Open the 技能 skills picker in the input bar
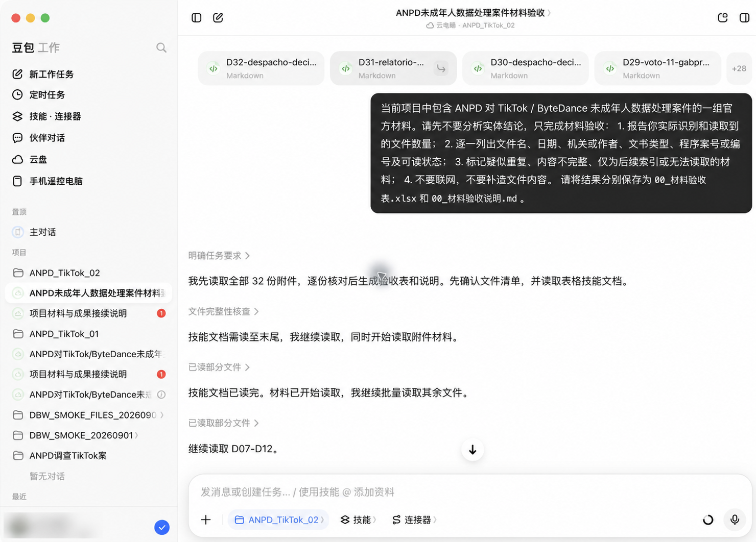 [358, 520]
